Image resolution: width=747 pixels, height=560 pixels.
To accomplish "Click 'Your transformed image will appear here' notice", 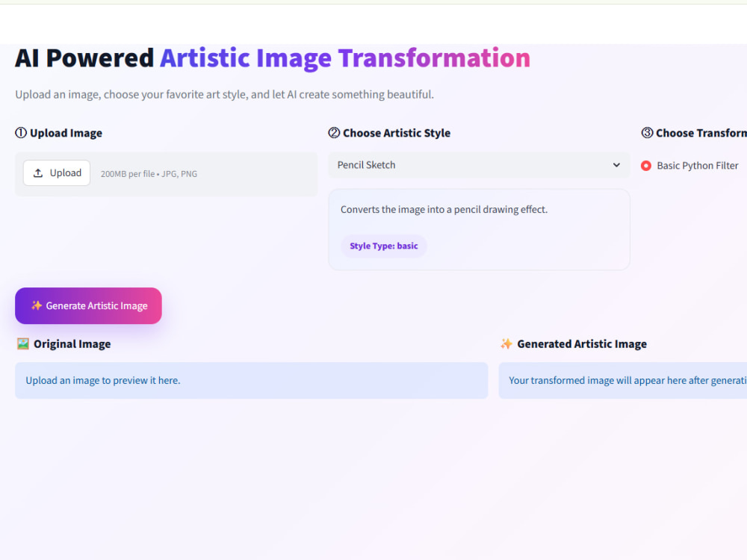I will click(623, 381).
